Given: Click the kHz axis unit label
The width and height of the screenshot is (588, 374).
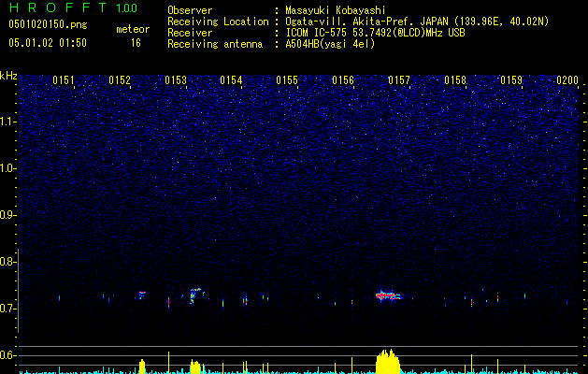Looking at the screenshot, I should point(8,76).
